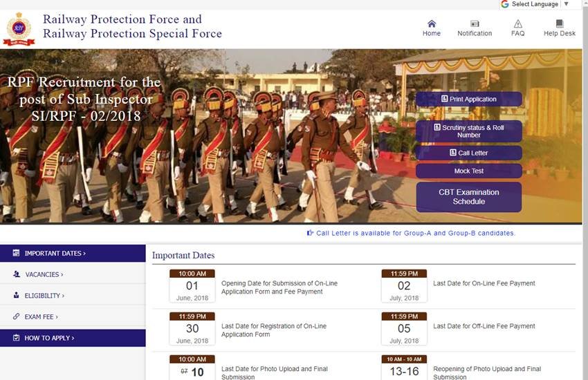Start the Mock Test
588x380 pixels.
point(468,171)
